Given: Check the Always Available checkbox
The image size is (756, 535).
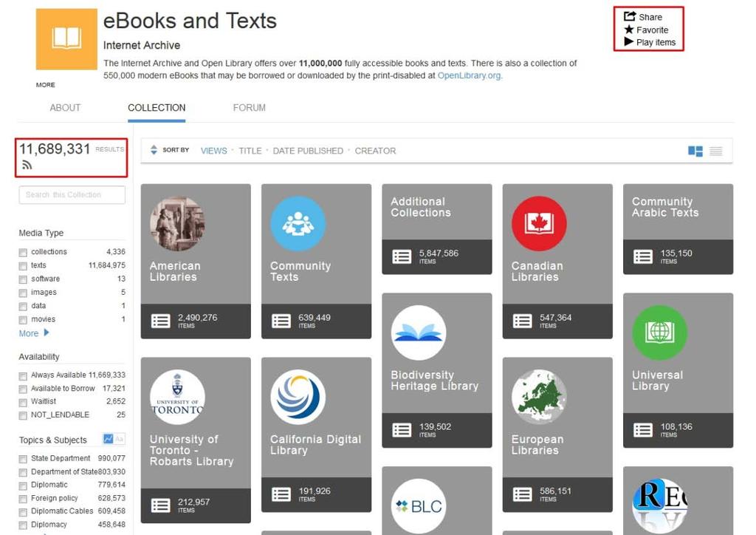Looking at the screenshot, I should (23, 376).
